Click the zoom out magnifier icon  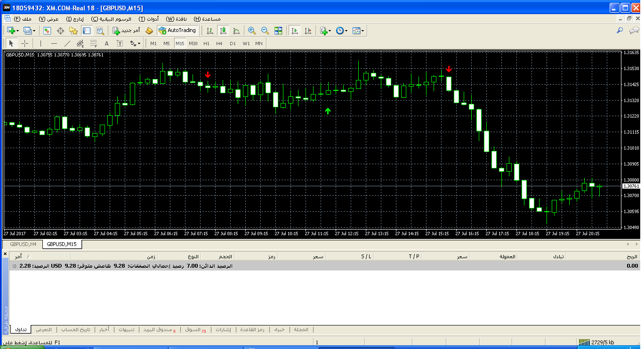pos(265,31)
